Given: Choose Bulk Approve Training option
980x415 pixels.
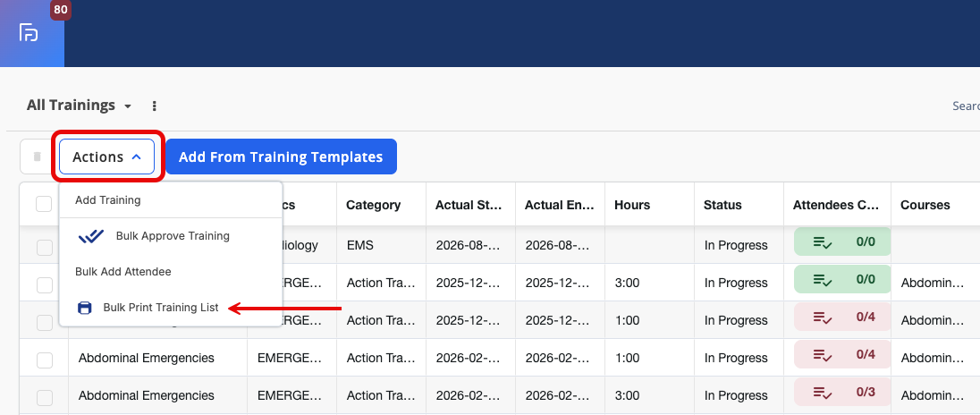Looking at the screenshot, I should pyautogui.click(x=171, y=236).
